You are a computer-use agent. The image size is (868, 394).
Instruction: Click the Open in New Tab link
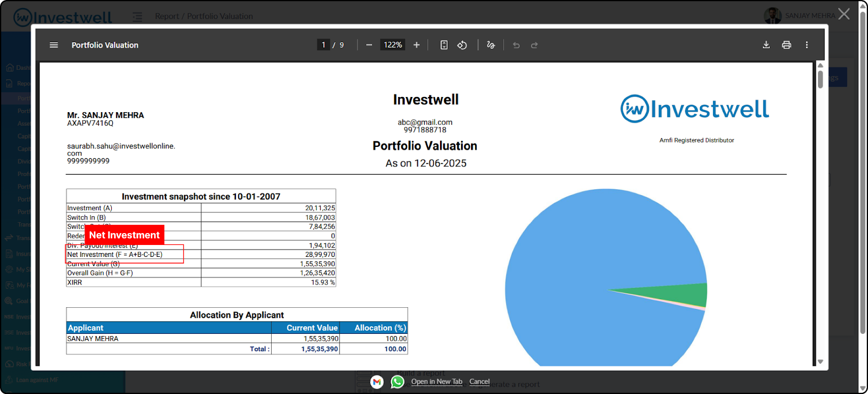[437, 382]
